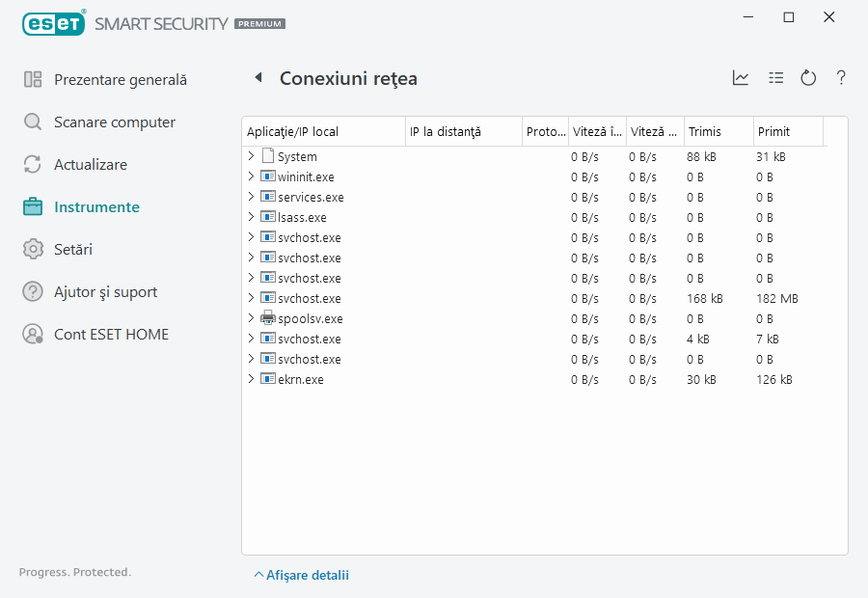Click the graph view icon in header

click(741, 78)
